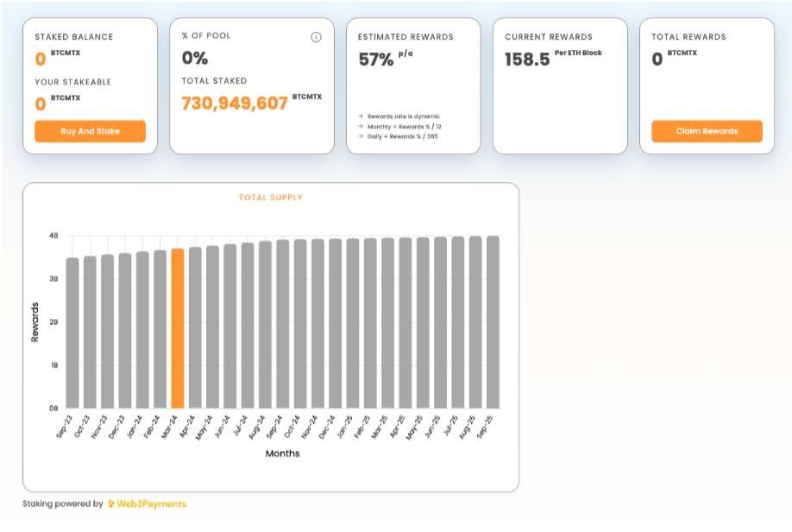
Task: Click the Jun-24 bar in chart
Action: pyautogui.click(x=230, y=327)
